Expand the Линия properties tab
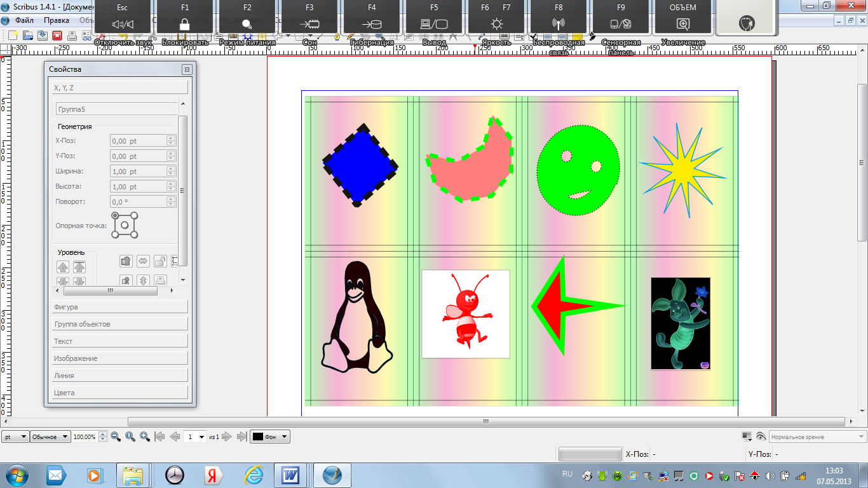868x488 pixels. pos(120,376)
